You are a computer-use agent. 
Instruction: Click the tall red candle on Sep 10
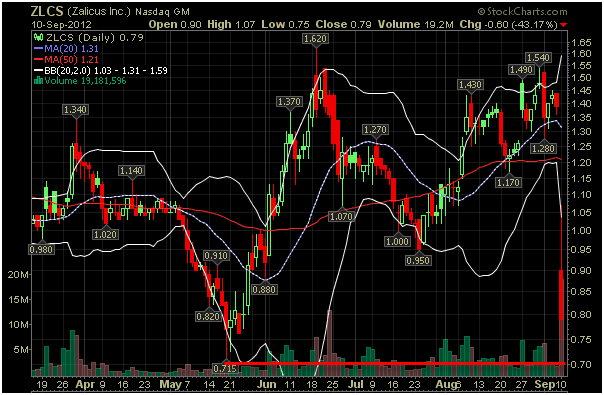pyautogui.click(x=561, y=295)
